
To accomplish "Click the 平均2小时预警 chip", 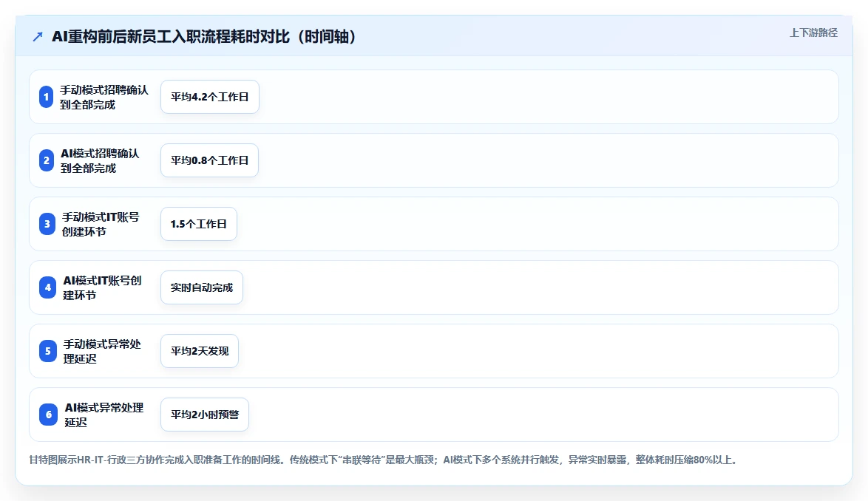I will [x=205, y=415].
